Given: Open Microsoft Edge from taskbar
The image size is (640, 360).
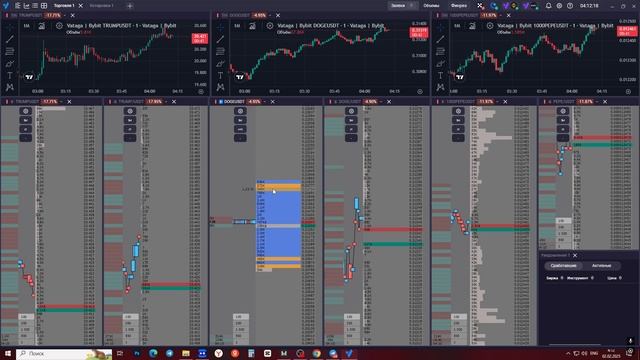Looking at the screenshot, I should [153, 353].
